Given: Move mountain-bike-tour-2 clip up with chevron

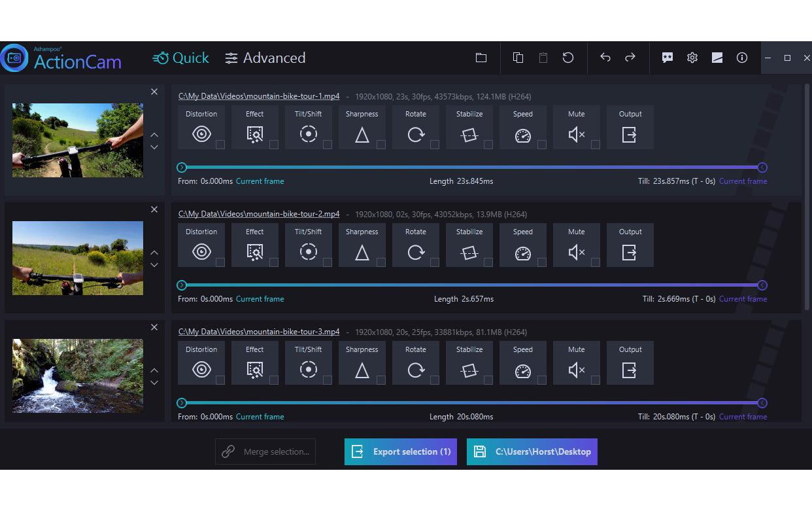Looking at the screenshot, I should coord(154,253).
